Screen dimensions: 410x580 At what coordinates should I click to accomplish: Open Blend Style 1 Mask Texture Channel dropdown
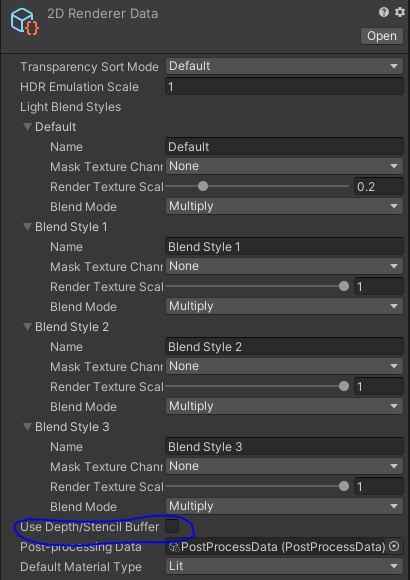click(x=284, y=266)
